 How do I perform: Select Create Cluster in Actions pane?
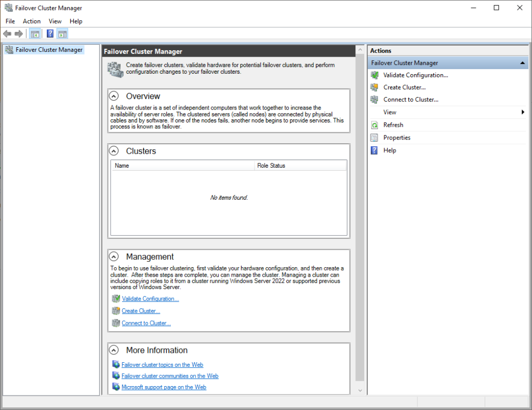tap(404, 87)
